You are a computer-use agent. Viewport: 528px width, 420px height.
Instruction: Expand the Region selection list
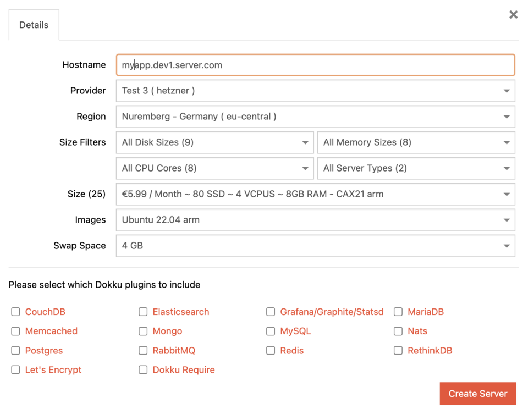(316, 117)
